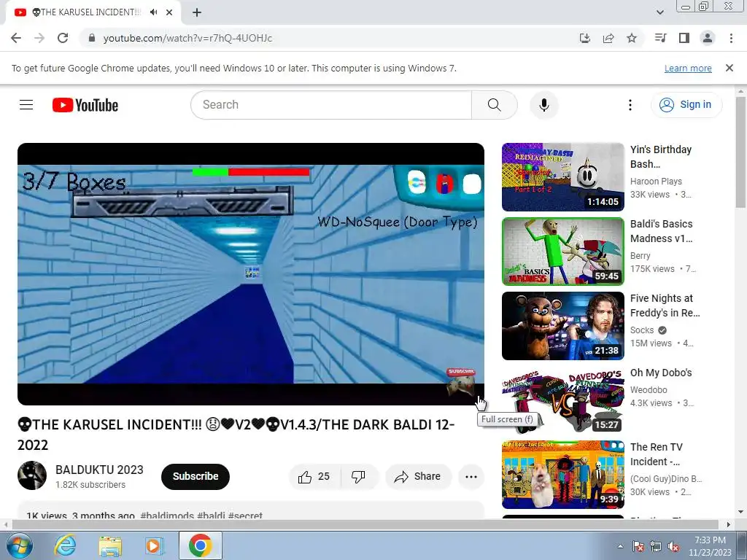This screenshot has height=560, width=747.
Task: Select the address bar URL
Action: (x=187, y=38)
